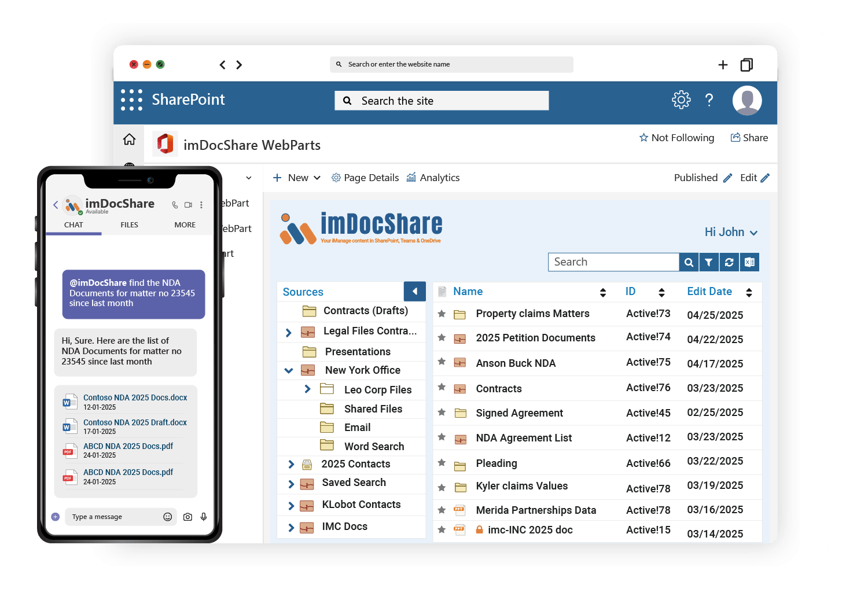Tap the back chevron in phone chat
The image size is (868, 589).
click(56, 205)
